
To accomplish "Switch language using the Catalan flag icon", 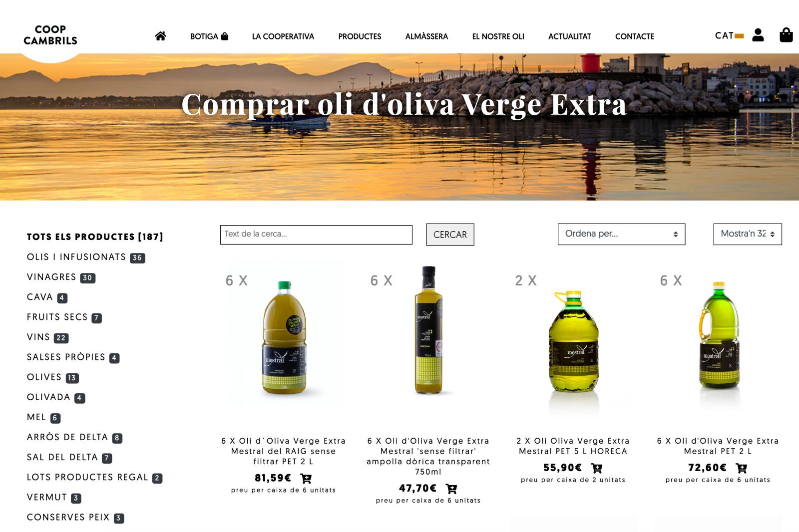I will coord(739,36).
